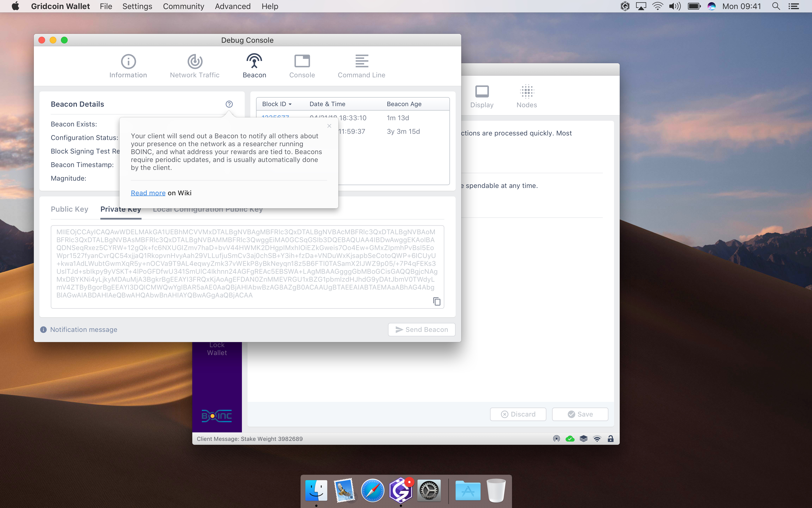Close the beacon help popover
This screenshot has height=508, width=812.
tap(329, 126)
